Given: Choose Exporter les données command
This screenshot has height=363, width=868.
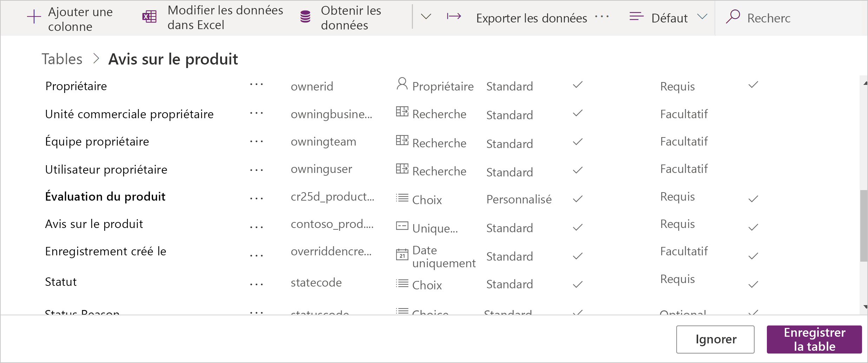Looking at the screenshot, I should pos(531,18).
